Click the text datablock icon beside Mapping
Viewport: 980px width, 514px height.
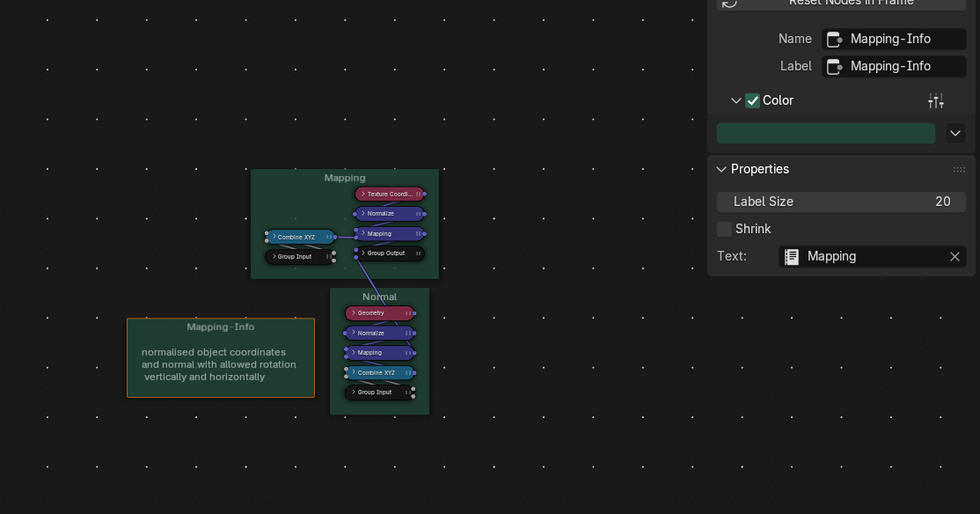point(791,256)
